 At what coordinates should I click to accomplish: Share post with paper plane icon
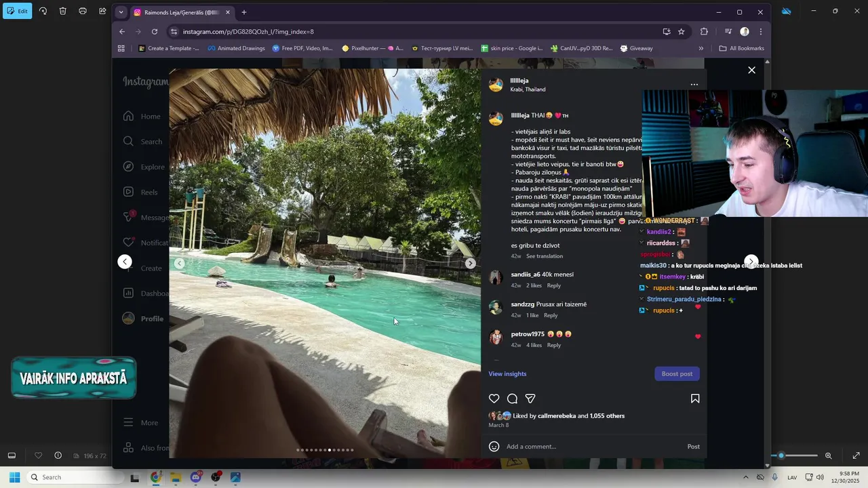[530, 399]
